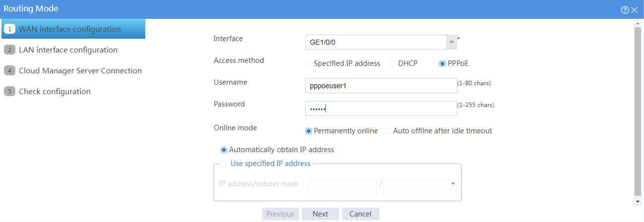Open the GE1/0/0 interface combo box

(380, 42)
